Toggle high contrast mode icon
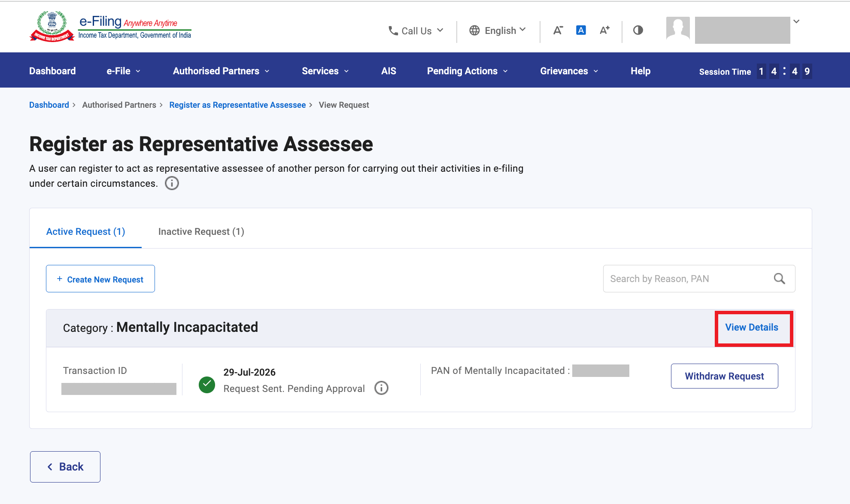This screenshot has height=504, width=850. (638, 30)
